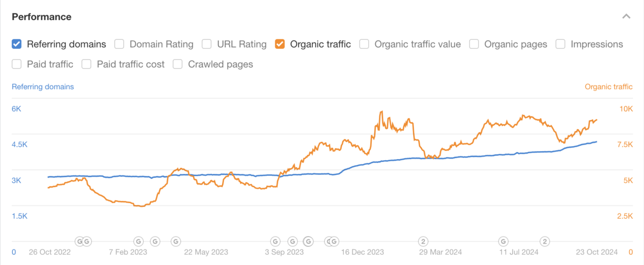Enable the Paid traffic checkbox
The width and height of the screenshot is (644, 265).
(x=17, y=65)
